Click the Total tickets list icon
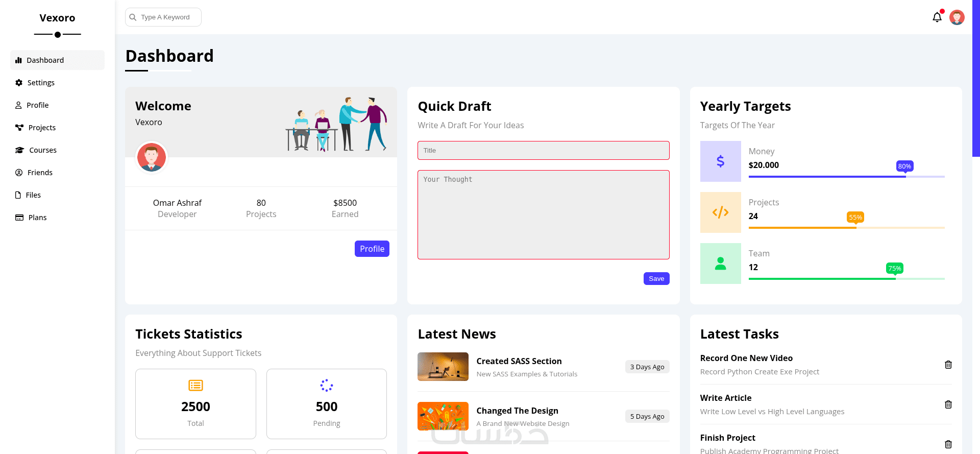 pyautogui.click(x=195, y=386)
